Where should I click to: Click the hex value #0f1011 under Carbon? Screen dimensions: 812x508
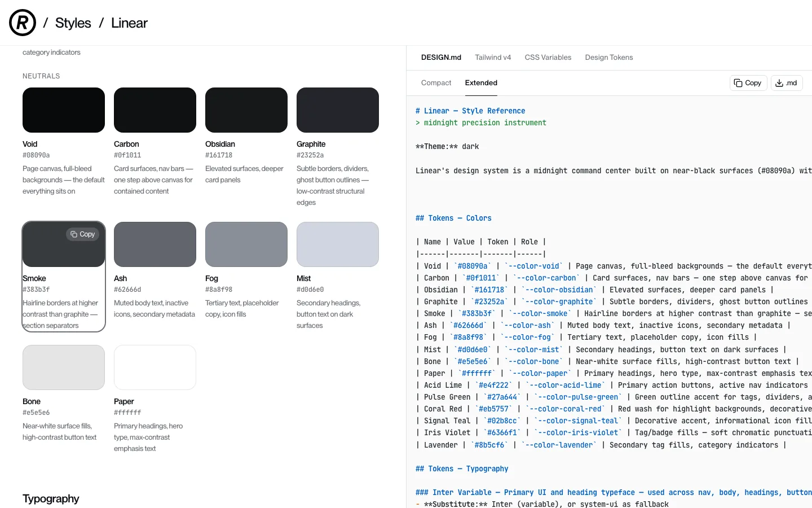coord(127,155)
